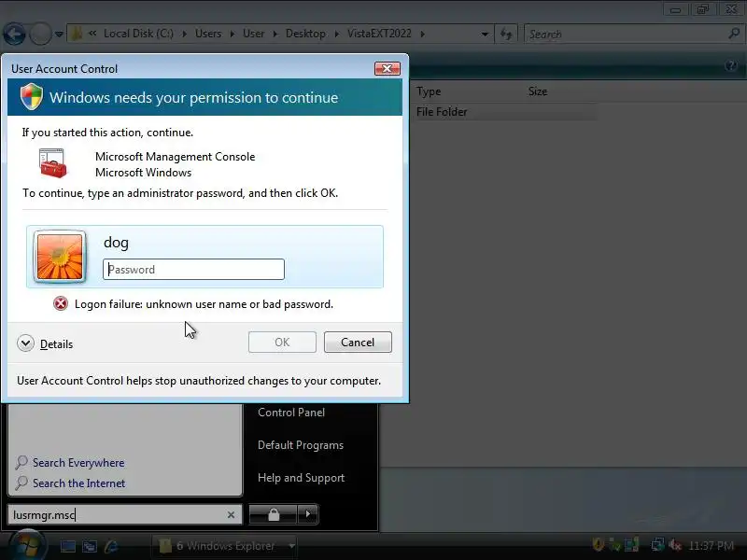Screen dimensions: 747x560
Task: Click the Forward arrow in Explorer
Action: pos(40,35)
